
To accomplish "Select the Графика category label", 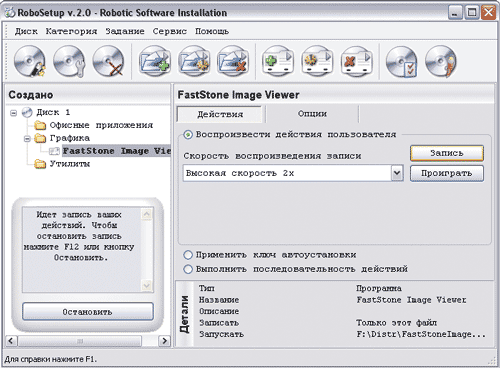I will [70, 138].
